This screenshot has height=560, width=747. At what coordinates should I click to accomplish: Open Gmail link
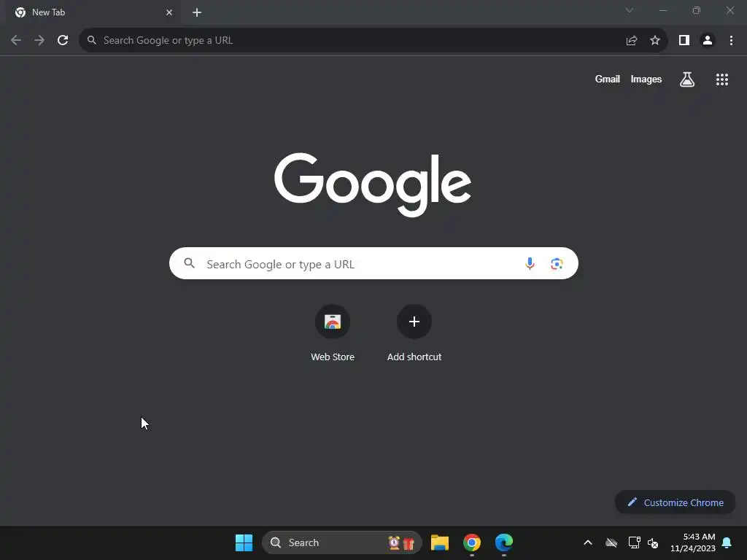(x=608, y=79)
